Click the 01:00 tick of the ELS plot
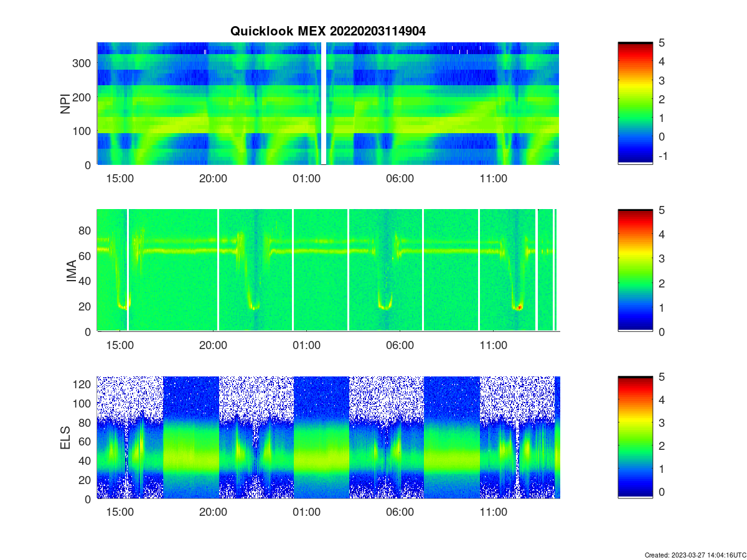Screen dimensions: 747x560 click(306, 512)
